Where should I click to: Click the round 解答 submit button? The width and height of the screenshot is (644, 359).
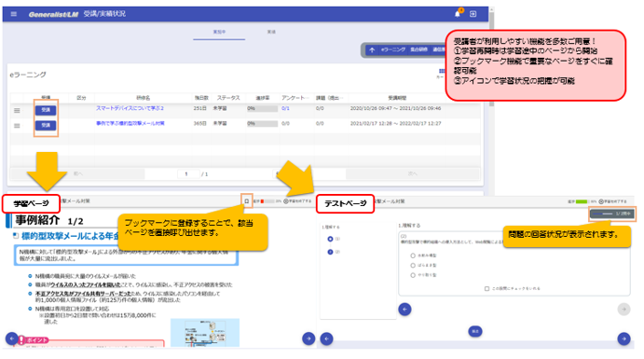(x=475, y=331)
